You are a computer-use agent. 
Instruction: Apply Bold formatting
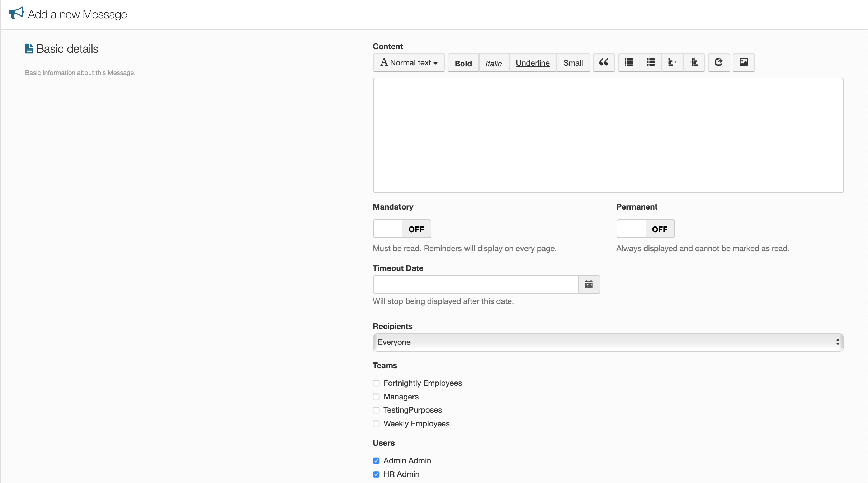(463, 63)
